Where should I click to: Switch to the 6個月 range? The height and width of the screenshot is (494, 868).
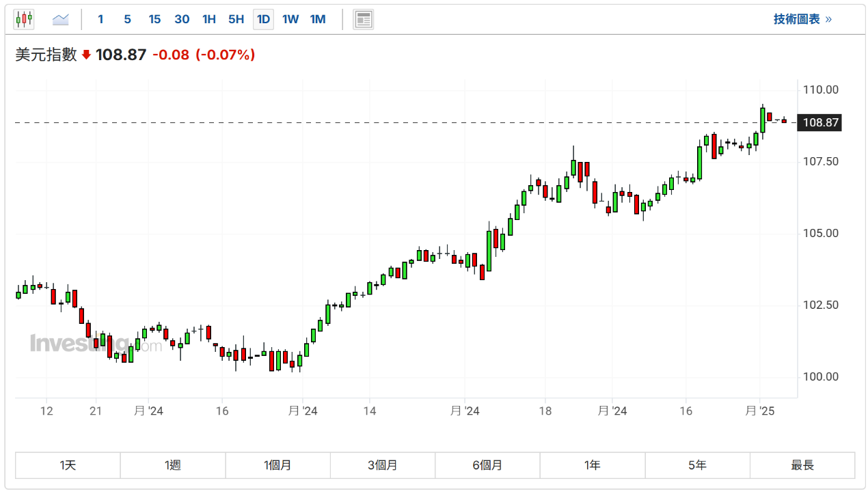pos(487,465)
